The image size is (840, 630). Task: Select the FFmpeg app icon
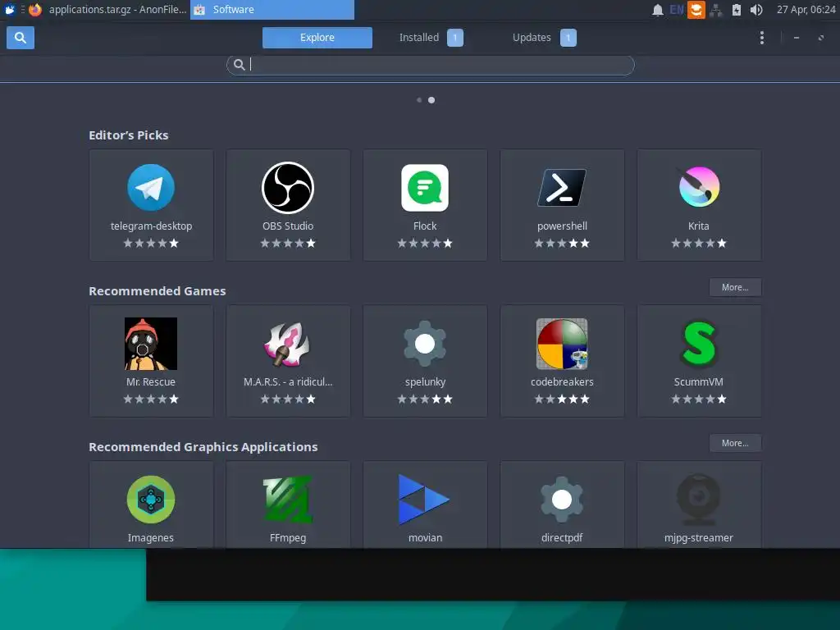(288, 500)
